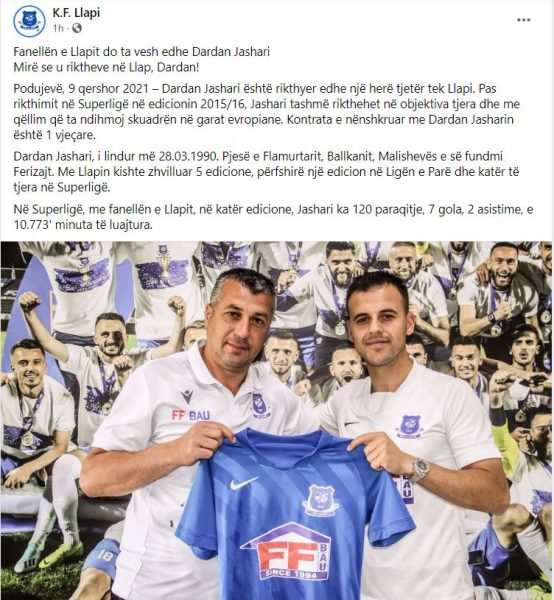The height and width of the screenshot is (600, 554).
Task: Open the post's 1h timestamp link
Action: (58, 28)
